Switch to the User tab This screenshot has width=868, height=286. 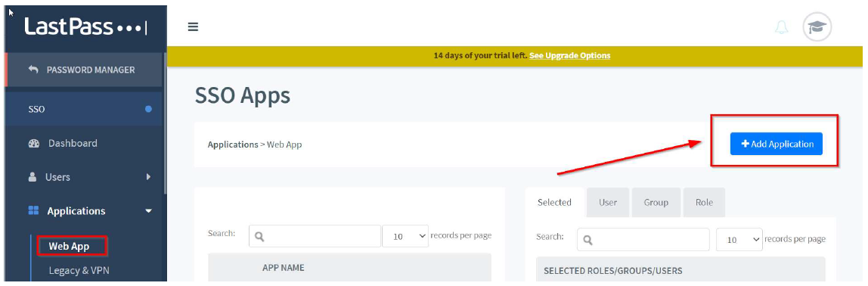(x=608, y=203)
